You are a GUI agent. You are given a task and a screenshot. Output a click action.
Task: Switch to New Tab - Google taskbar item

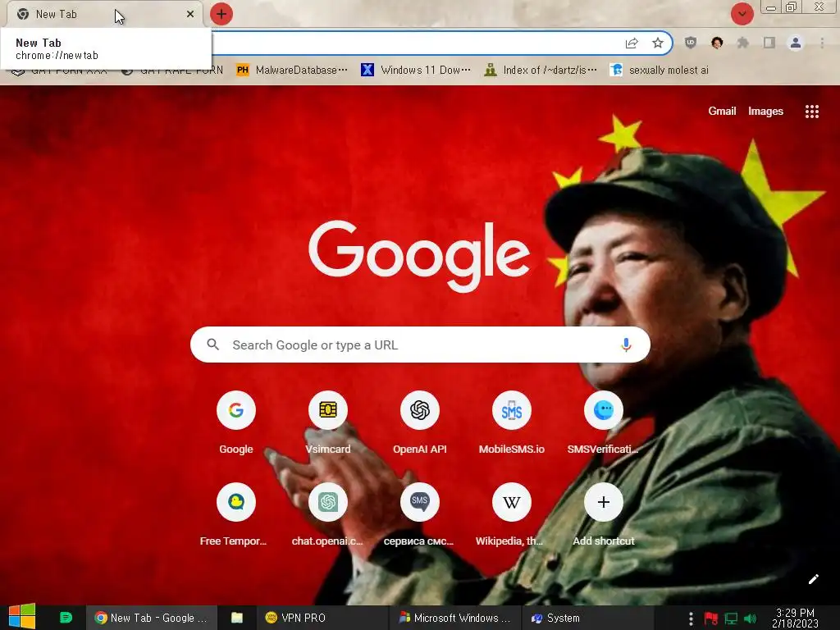pyautogui.click(x=151, y=618)
